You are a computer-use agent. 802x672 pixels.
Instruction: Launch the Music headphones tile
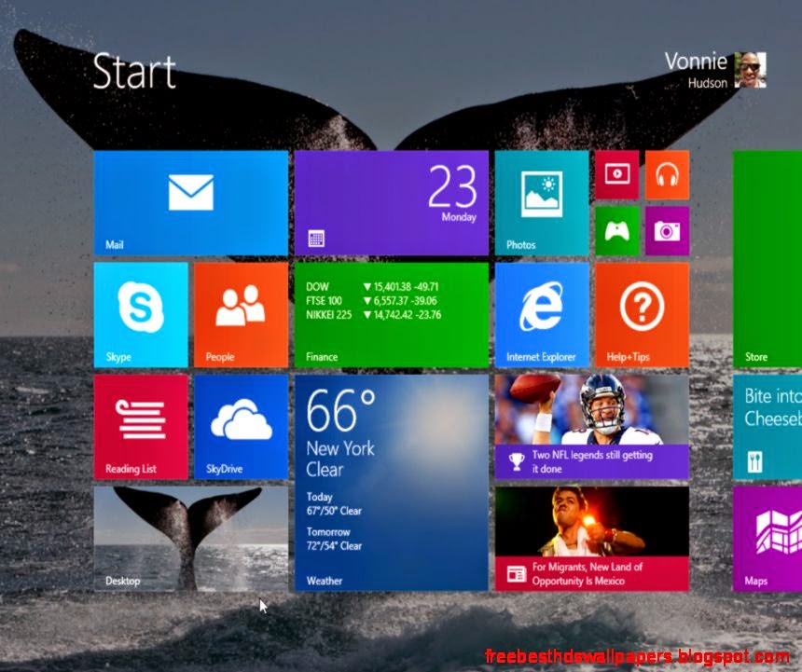point(667,175)
